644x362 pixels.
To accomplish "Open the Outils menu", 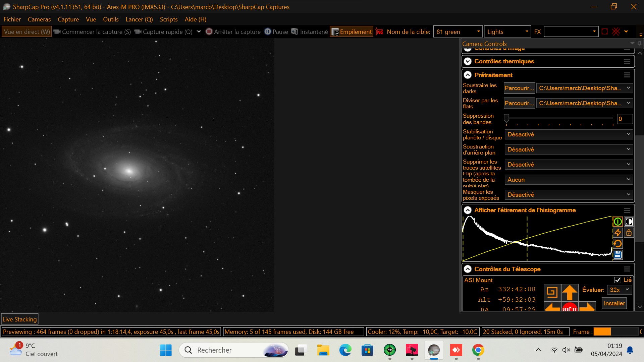I will 111,19.
